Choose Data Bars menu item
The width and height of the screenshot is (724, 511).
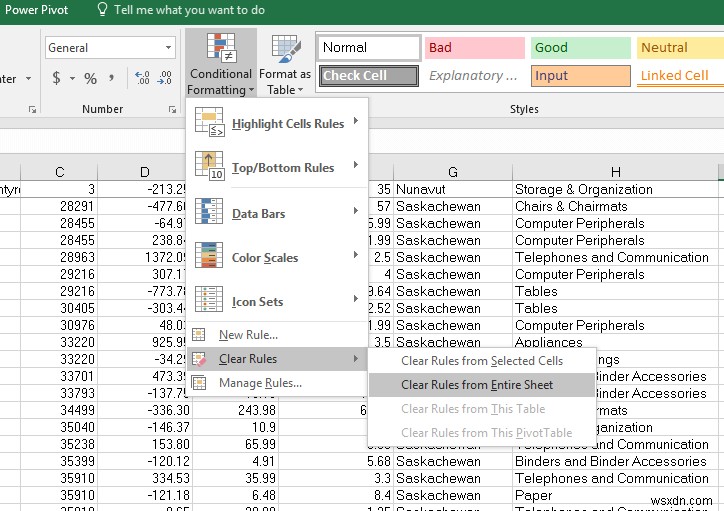pos(277,211)
